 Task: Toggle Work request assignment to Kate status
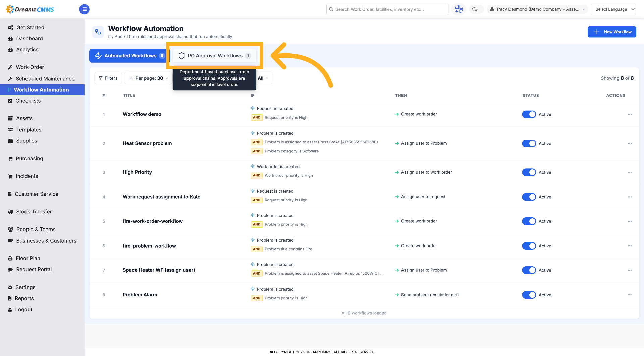click(x=529, y=197)
